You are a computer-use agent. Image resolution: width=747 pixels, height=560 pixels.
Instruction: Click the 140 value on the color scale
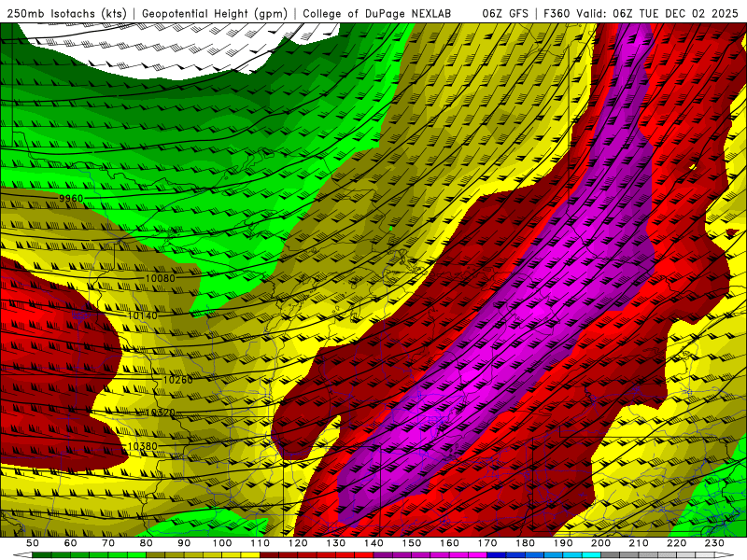click(x=373, y=543)
